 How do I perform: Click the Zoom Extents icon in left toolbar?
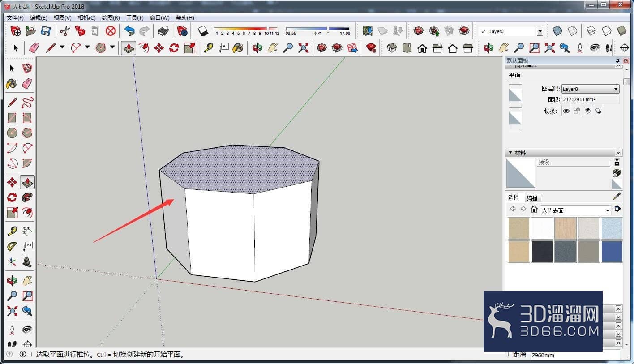12,311
